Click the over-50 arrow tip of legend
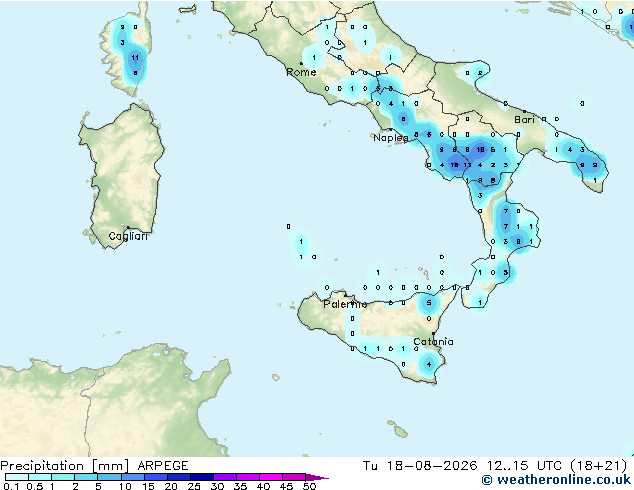Viewport: 634px width, 490px height. [x=317, y=477]
